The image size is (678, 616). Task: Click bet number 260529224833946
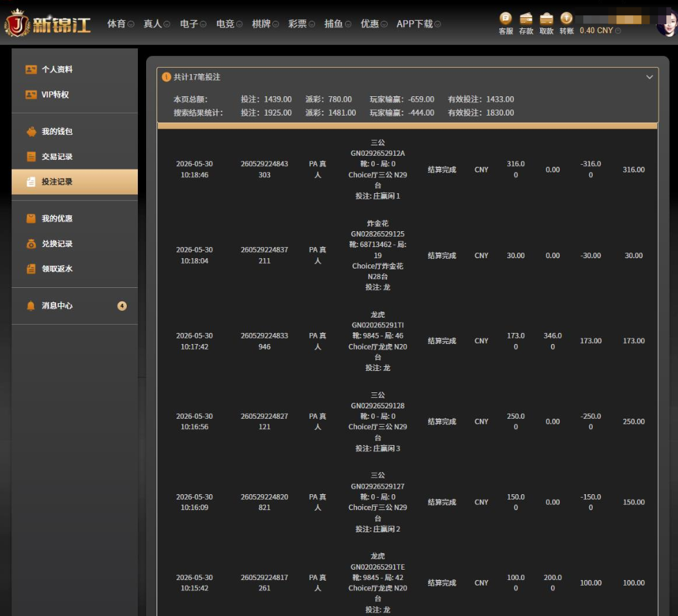pyautogui.click(x=264, y=341)
